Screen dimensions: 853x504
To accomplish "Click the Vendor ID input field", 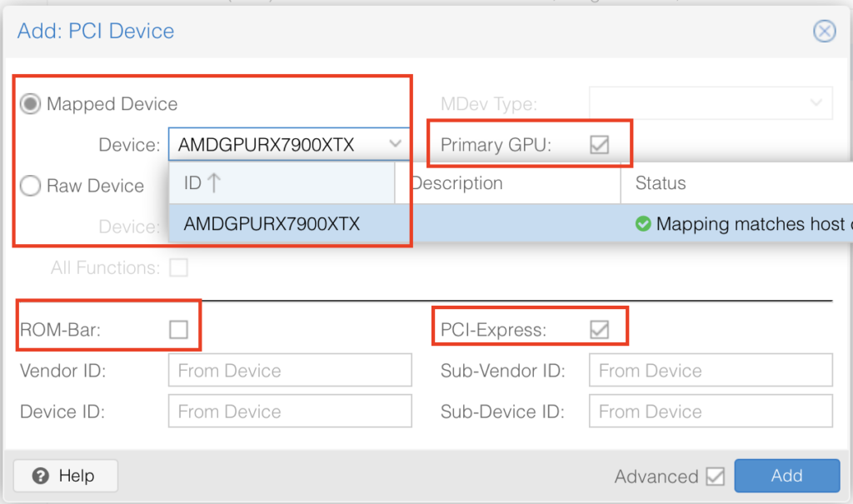I will (x=290, y=371).
